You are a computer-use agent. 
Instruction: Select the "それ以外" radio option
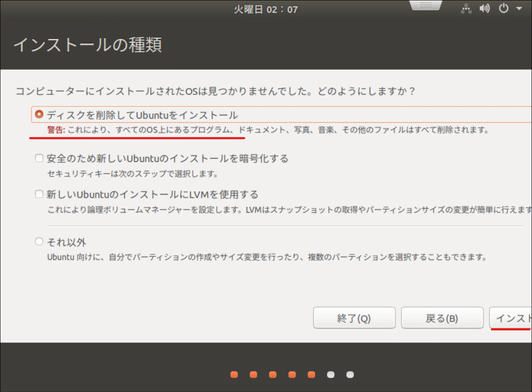pos(39,242)
